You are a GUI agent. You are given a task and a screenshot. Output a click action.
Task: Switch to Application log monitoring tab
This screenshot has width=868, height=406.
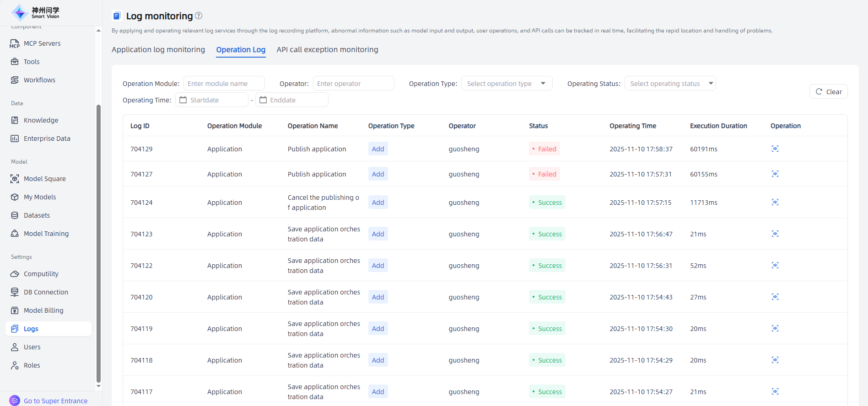pos(158,49)
